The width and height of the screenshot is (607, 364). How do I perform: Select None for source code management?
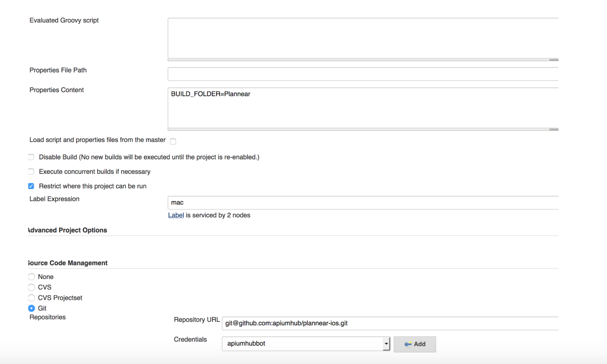coord(31,277)
